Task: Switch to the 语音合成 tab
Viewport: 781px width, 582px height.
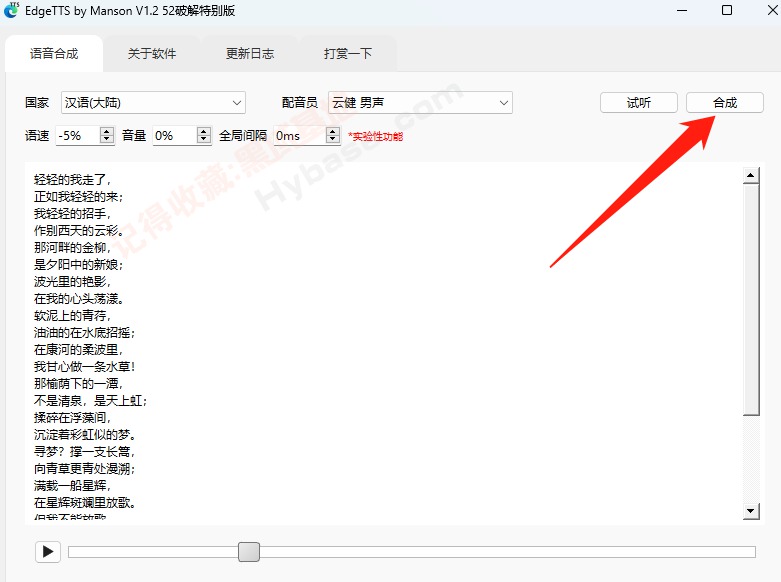Action: click(x=54, y=53)
